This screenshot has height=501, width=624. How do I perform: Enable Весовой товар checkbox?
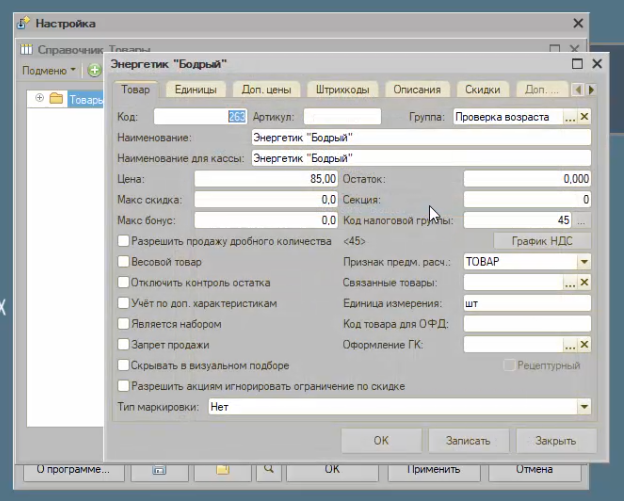pos(123,262)
